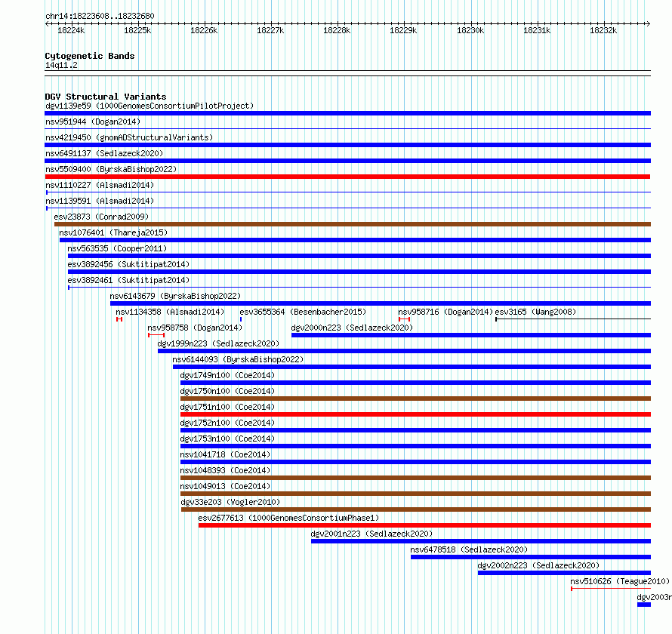Open dgv1999n223 (Sedlazeck2020) variant

tap(218, 343)
